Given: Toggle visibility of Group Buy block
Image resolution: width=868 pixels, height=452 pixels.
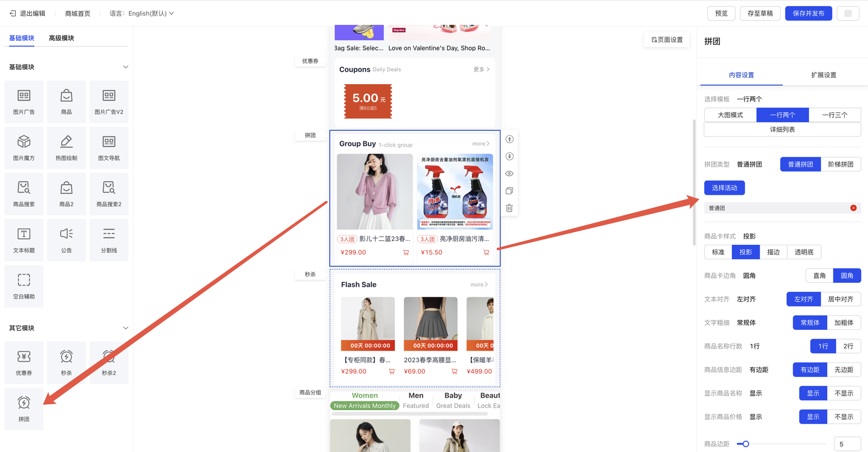Looking at the screenshot, I should pos(509,174).
